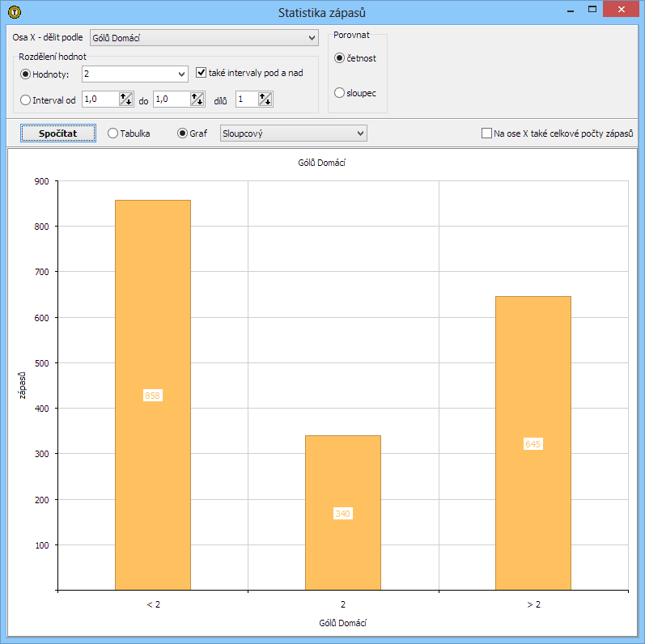Click the 'do' field spinner arrows

(197, 100)
